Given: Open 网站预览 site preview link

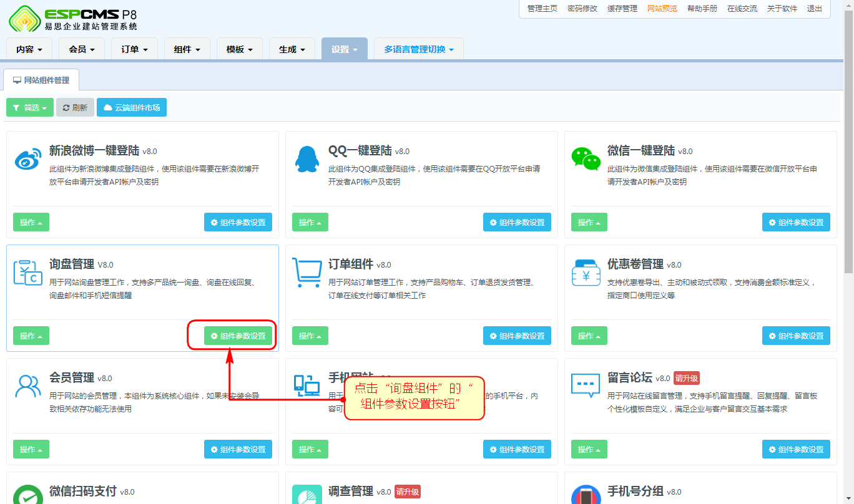Looking at the screenshot, I should [x=662, y=9].
